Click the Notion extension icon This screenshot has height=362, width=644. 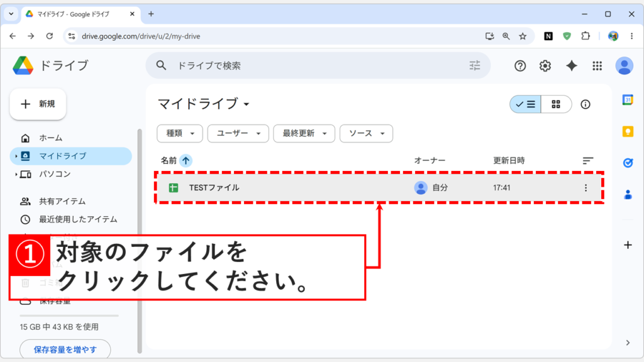coord(548,36)
